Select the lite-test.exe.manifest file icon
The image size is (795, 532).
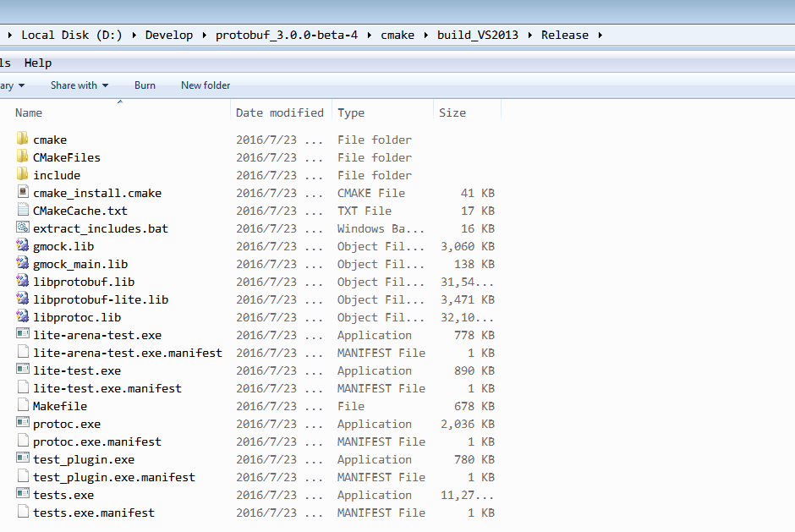[x=22, y=387]
